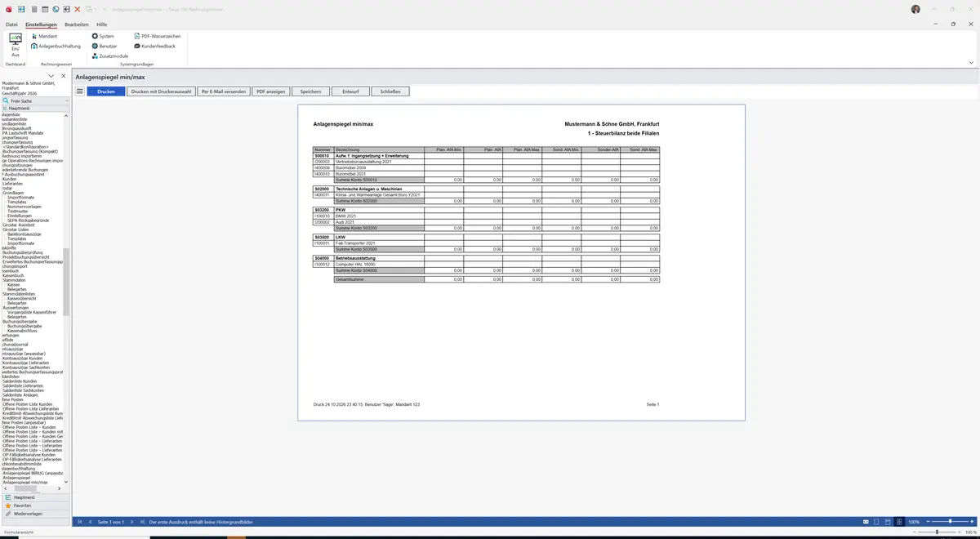Viewport: 980px width, 539px height.
Task: Select page width view icon
Action: tap(866, 521)
